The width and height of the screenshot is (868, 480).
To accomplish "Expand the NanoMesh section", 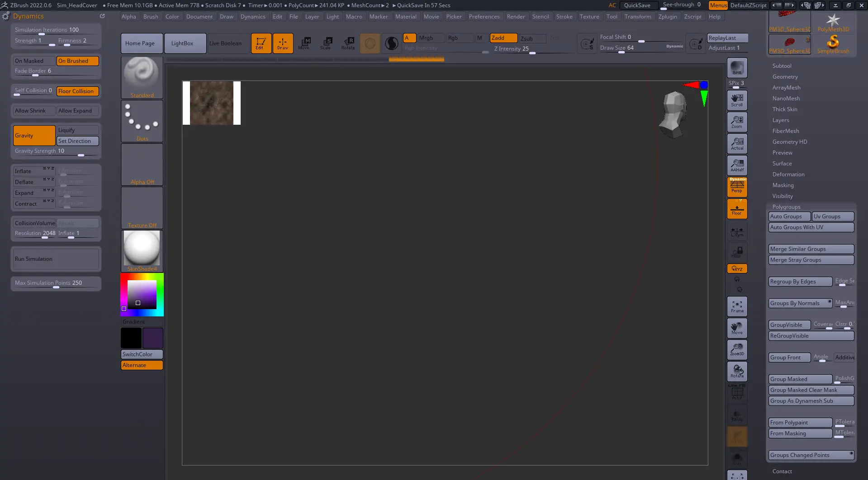I will (786, 99).
